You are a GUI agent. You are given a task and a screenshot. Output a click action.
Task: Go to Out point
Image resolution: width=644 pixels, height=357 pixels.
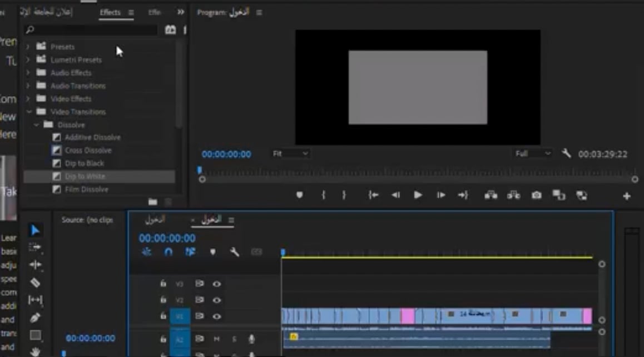click(463, 195)
